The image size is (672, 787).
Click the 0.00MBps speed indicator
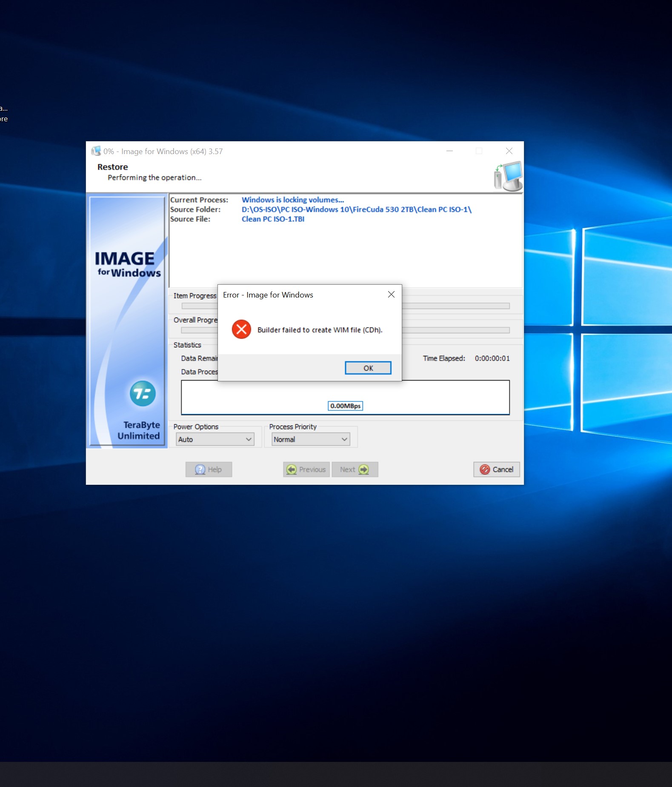coord(345,406)
